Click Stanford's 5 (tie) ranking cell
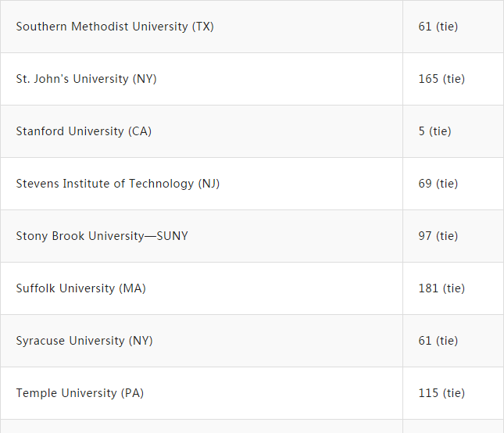Image resolution: width=504 pixels, height=433 pixels. pyautogui.click(x=434, y=131)
